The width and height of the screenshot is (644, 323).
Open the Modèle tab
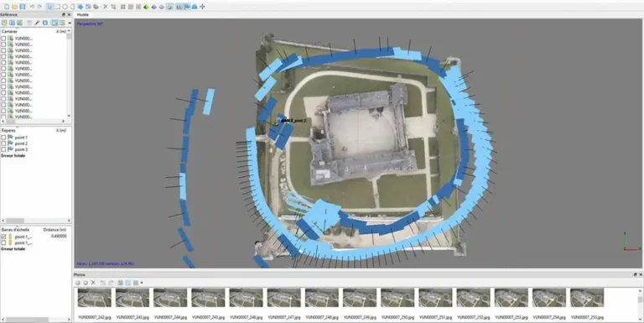point(82,15)
